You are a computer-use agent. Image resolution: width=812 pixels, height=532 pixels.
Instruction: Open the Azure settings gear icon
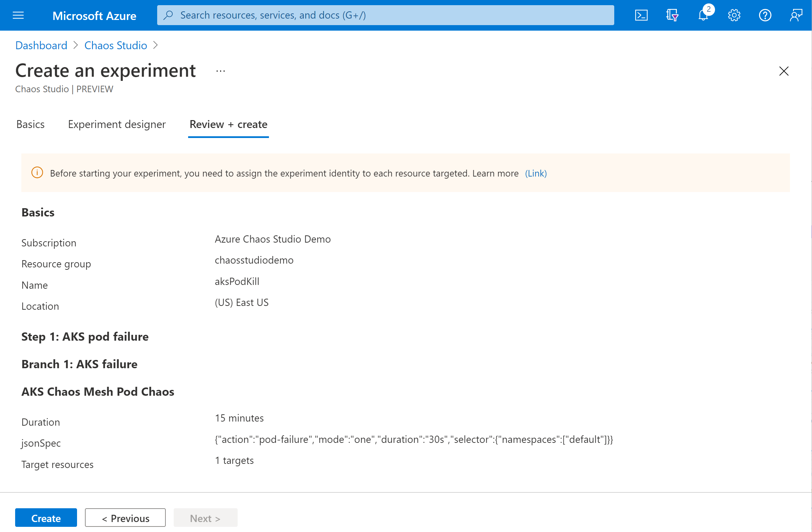click(x=734, y=15)
